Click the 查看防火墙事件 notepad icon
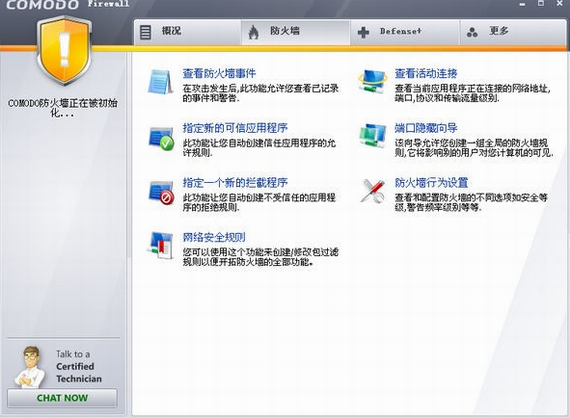The width and height of the screenshot is (570, 418). 161,82
